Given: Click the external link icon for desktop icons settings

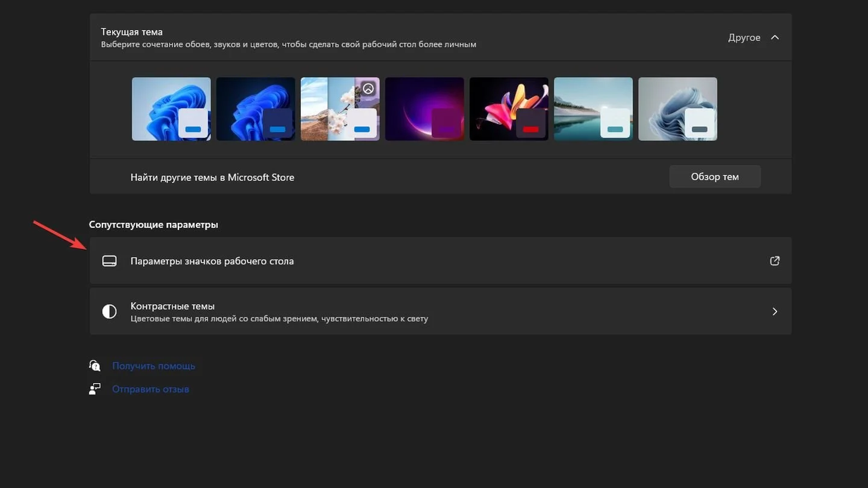Looking at the screenshot, I should (775, 261).
